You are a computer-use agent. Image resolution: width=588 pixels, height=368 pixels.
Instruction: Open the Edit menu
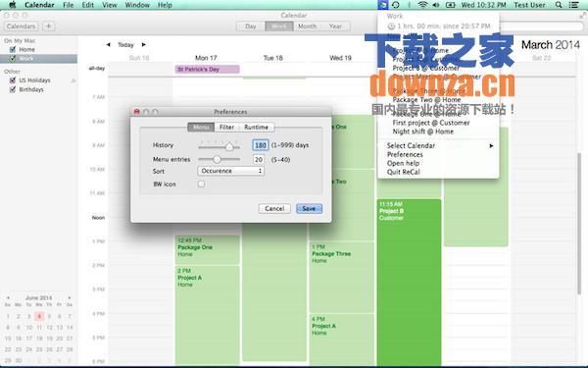click(x=87, y=5)
